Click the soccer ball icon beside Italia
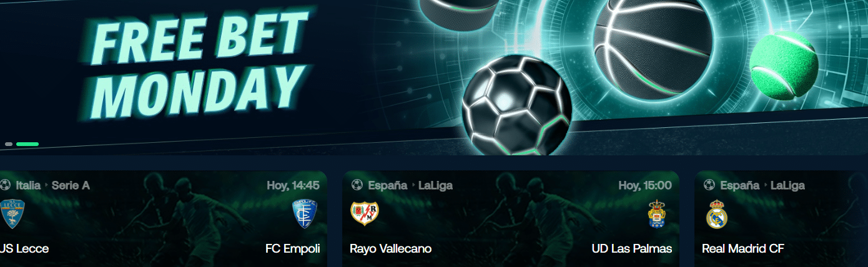 click(5, 185)
